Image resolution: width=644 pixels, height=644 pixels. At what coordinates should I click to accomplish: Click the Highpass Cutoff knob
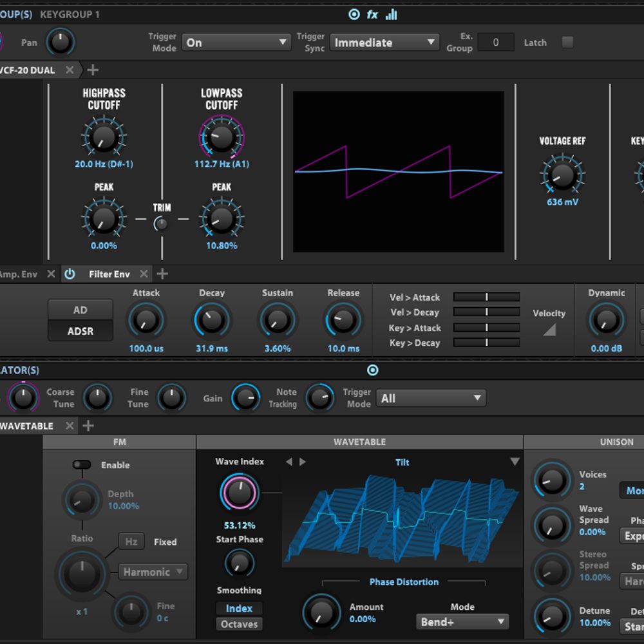(104, 137)
